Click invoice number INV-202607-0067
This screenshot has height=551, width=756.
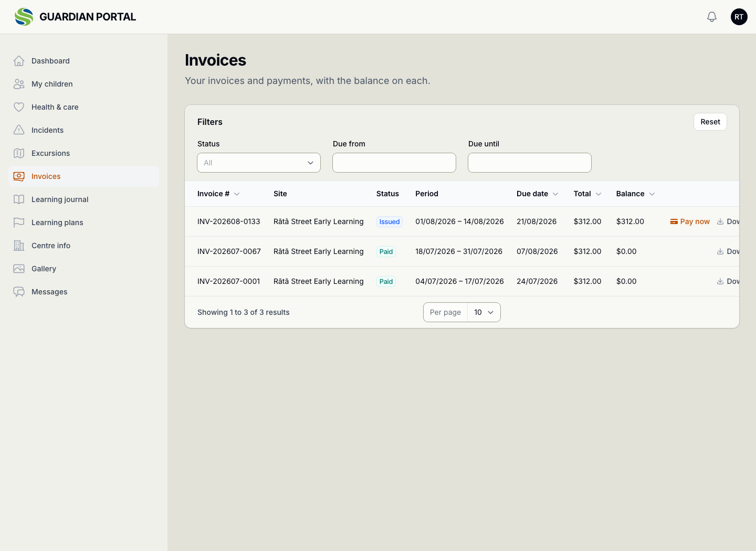coord(229,251)
